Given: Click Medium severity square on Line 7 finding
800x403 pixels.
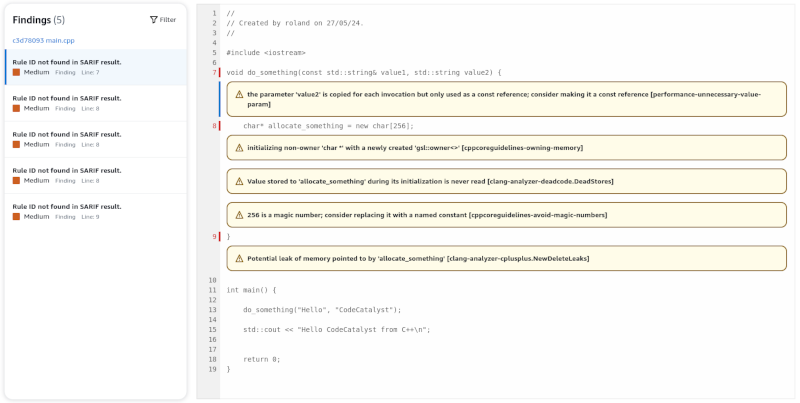Looking at the screenshot, I should pos(16,72).
